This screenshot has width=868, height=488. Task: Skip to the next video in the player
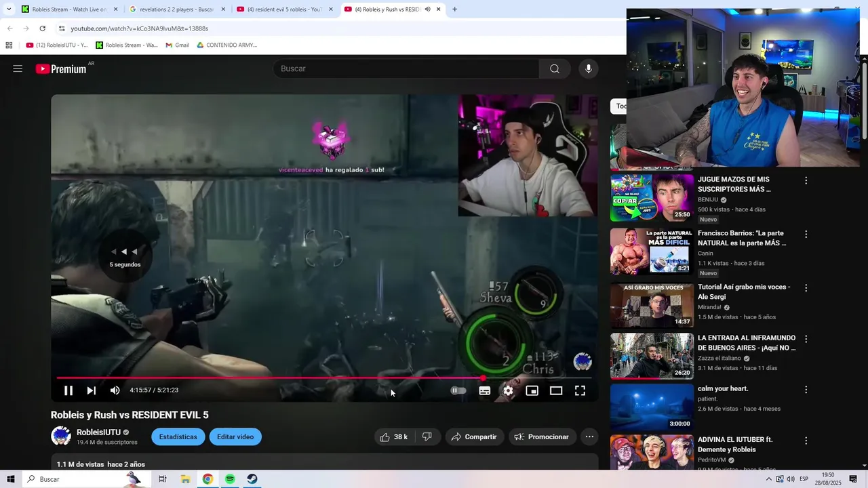click(92, 390)
